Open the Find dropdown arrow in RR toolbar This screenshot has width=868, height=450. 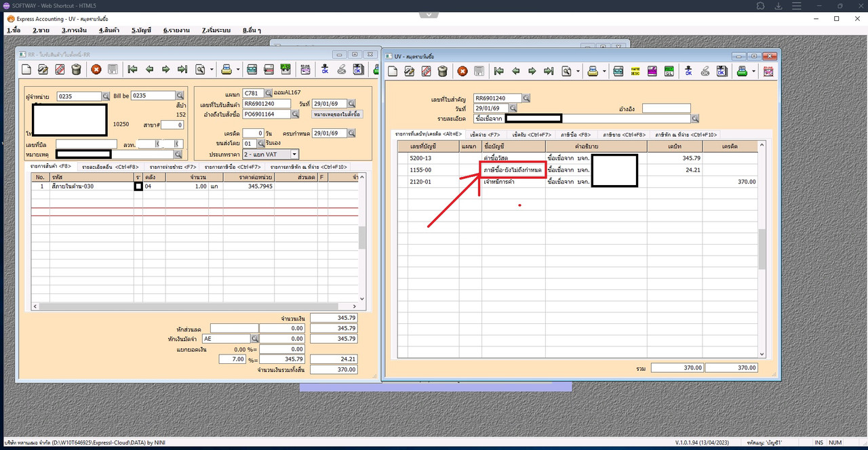[x=212, y=69]
